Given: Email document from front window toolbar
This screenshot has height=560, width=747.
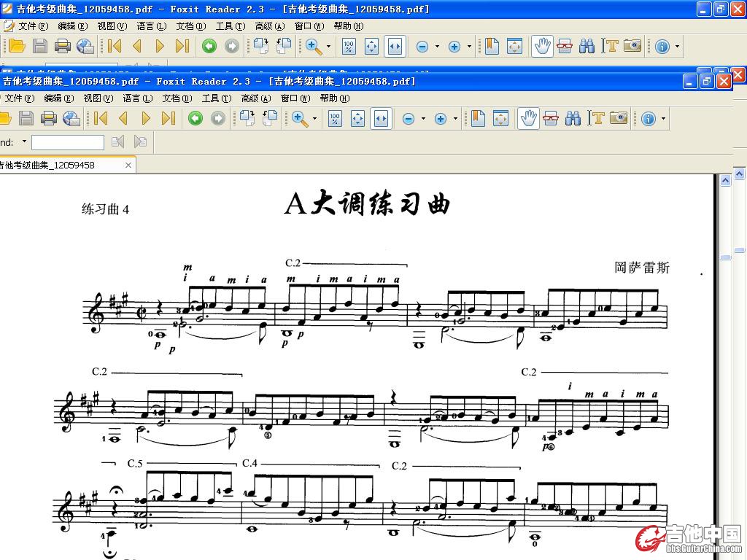Looking at the screenshot, I should (71, 118).
